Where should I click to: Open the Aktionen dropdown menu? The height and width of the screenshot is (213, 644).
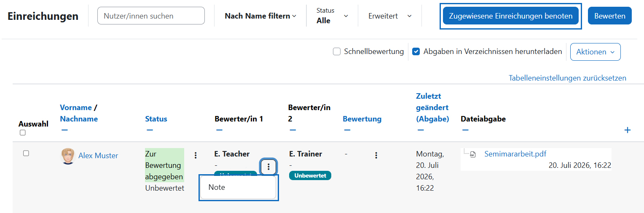point(596,52)
